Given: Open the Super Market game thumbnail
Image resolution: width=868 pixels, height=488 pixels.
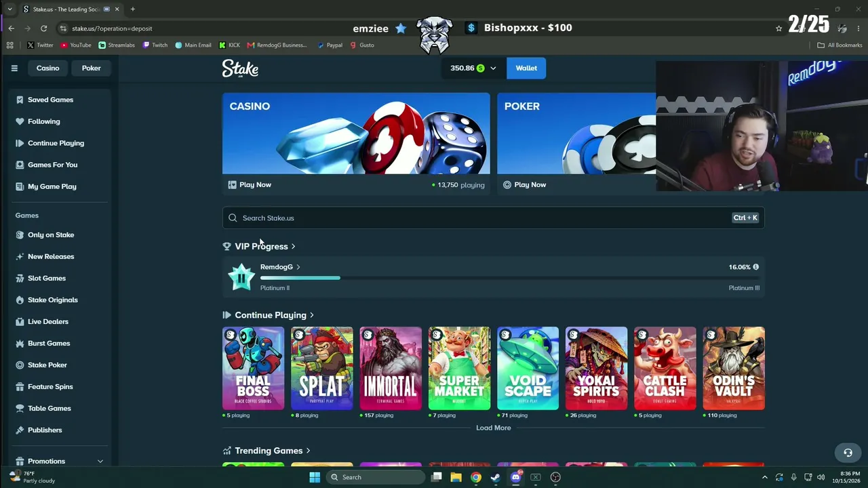Looking at the screenshot, I should point(459,368).
